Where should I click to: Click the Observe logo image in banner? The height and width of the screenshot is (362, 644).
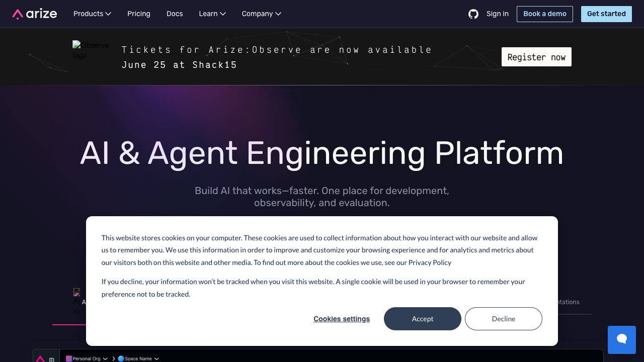91,50
